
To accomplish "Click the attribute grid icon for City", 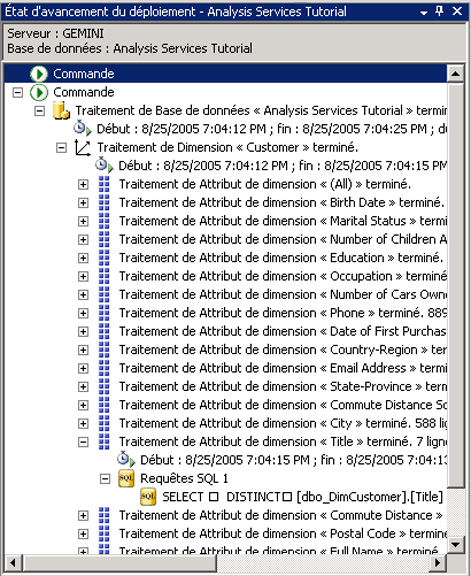I will (x=104, y=423).
